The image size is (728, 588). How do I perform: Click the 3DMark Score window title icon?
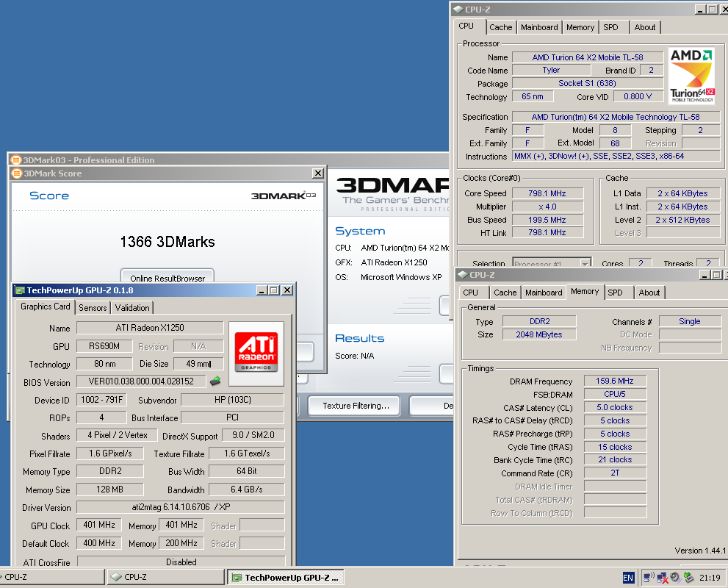[x=17, y=173]
